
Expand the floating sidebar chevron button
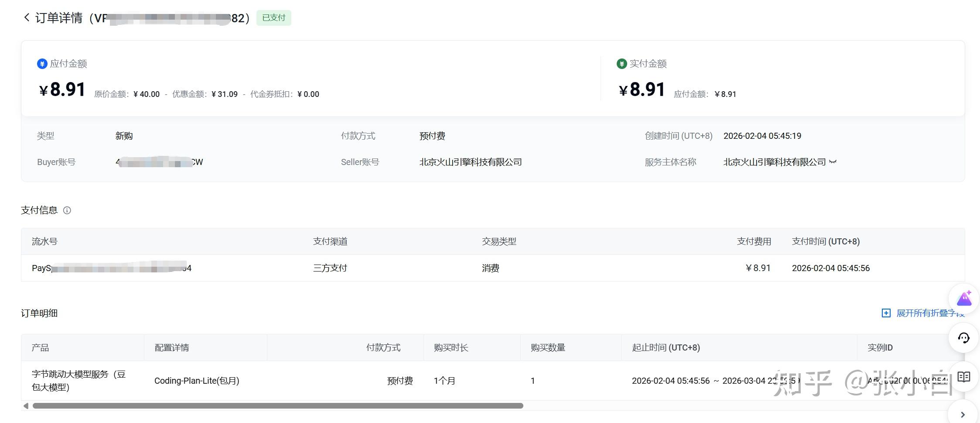click(x=963, y=414)
